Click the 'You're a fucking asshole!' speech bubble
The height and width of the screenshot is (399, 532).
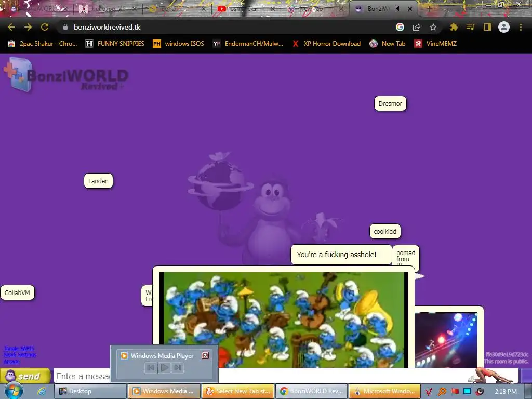coord(341,255)
